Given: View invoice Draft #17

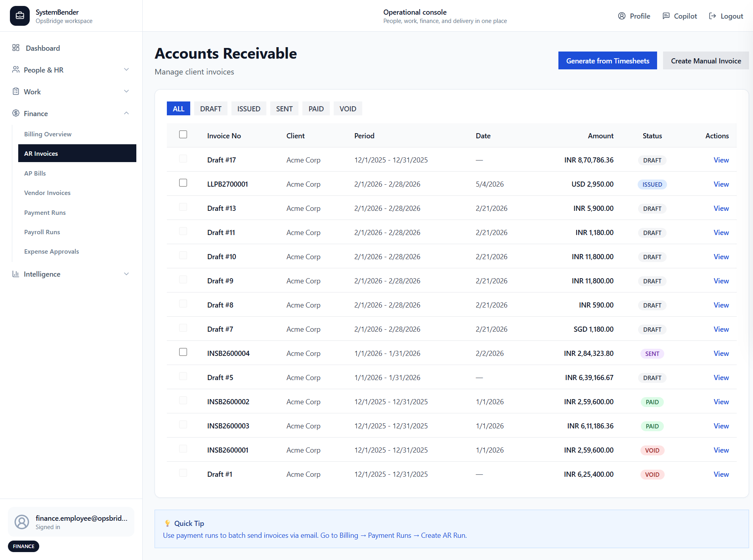Looking at the screenshot, I should pyautogui.click(x=721, y=160).
